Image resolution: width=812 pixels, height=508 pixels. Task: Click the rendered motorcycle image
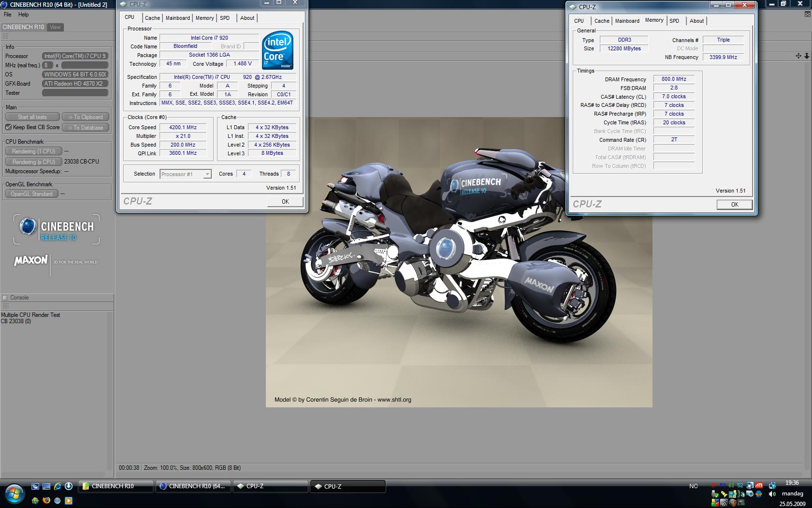click(x=459, y=262)
